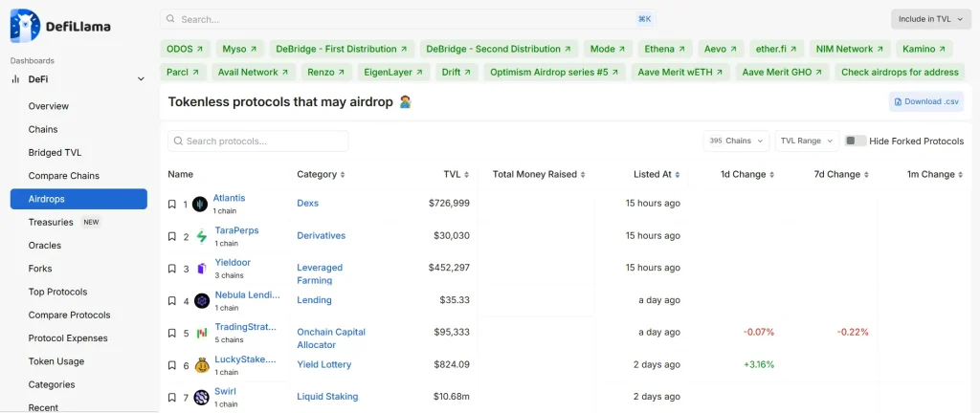Sort by Category column arrows
The width and height of the screenshot is (980, 413).
(343, 175)
